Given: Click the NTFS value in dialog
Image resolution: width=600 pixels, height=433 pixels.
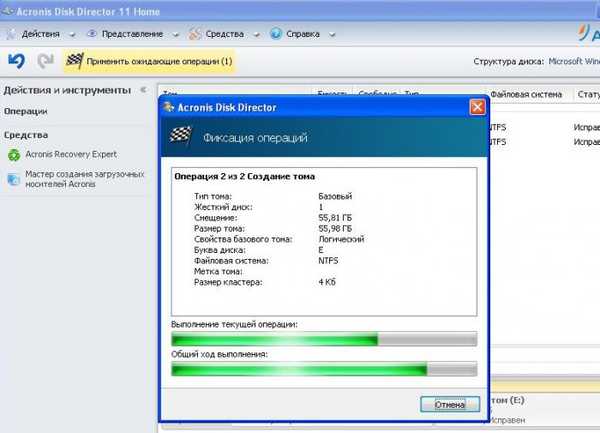Looking at the screenshot, I should click(x=328, y=260).
